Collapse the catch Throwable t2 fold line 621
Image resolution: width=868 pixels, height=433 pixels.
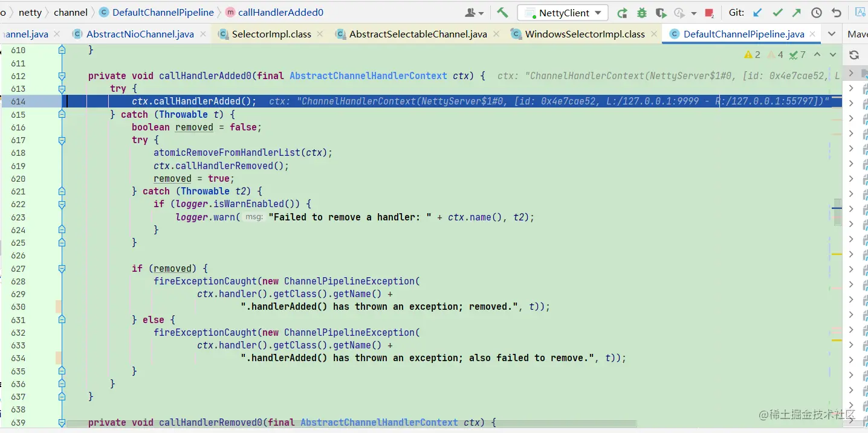62,191
